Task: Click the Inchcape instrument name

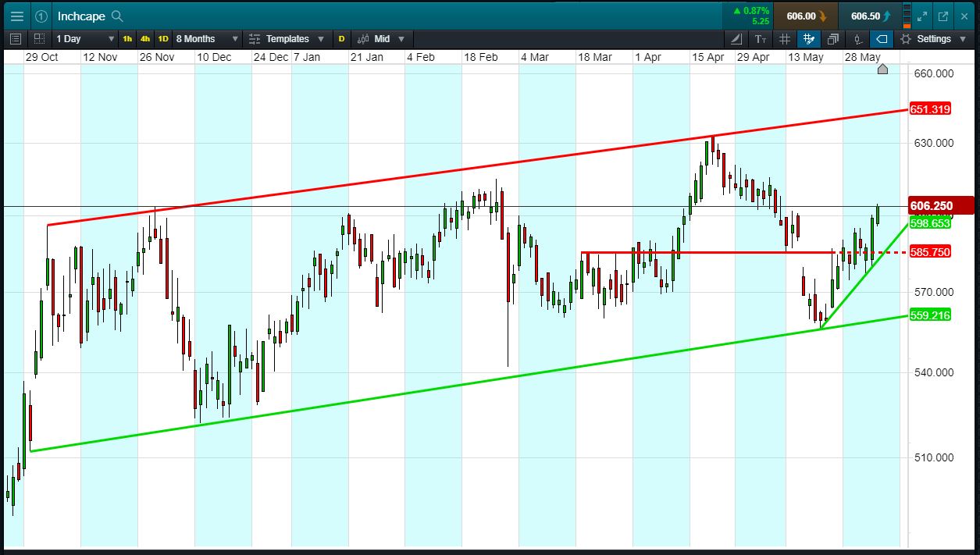Action: (x=81, y=16)
